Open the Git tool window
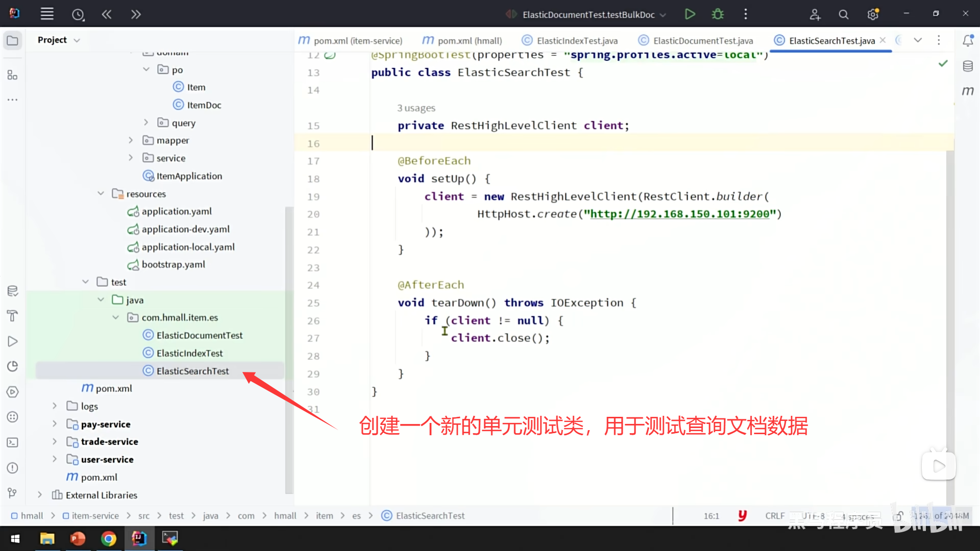The height and width of the screenshot is (551, 980). (x=13, y=493)
